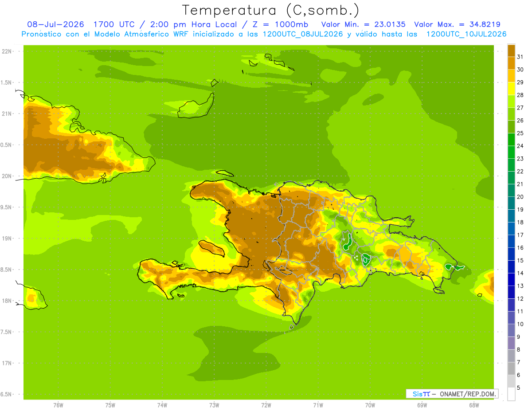The image size is (532, 411).
Task: Click the "72W" longitude label
Action: click(266, 405)
